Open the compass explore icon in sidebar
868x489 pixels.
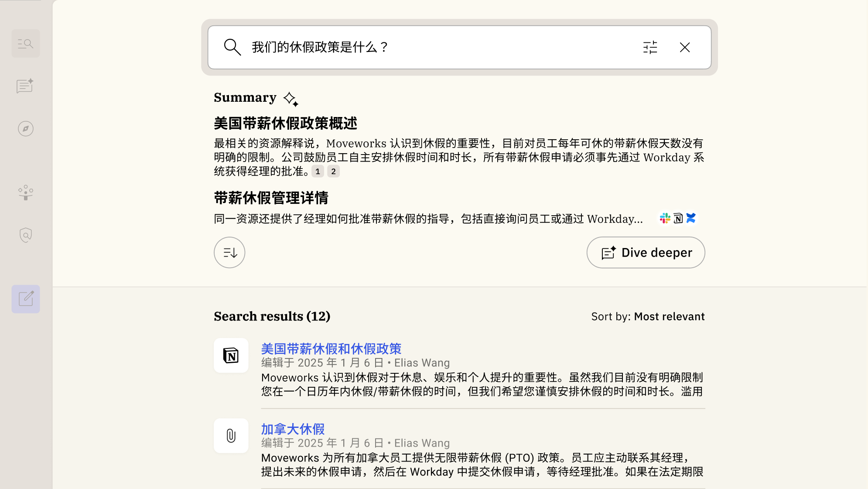pos(26,129)
